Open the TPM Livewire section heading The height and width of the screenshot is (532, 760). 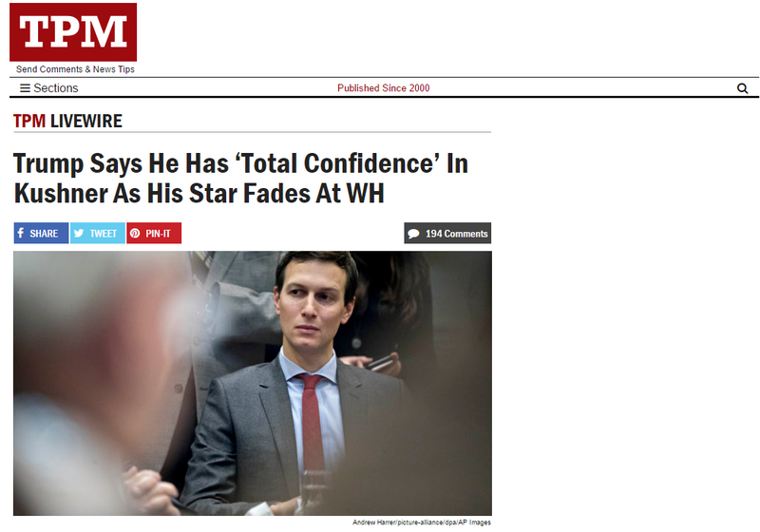tap(67, 122)
